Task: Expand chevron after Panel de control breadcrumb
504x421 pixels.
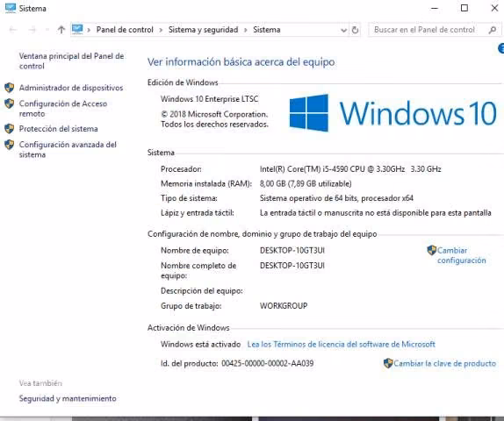Action: pos(161,30)
